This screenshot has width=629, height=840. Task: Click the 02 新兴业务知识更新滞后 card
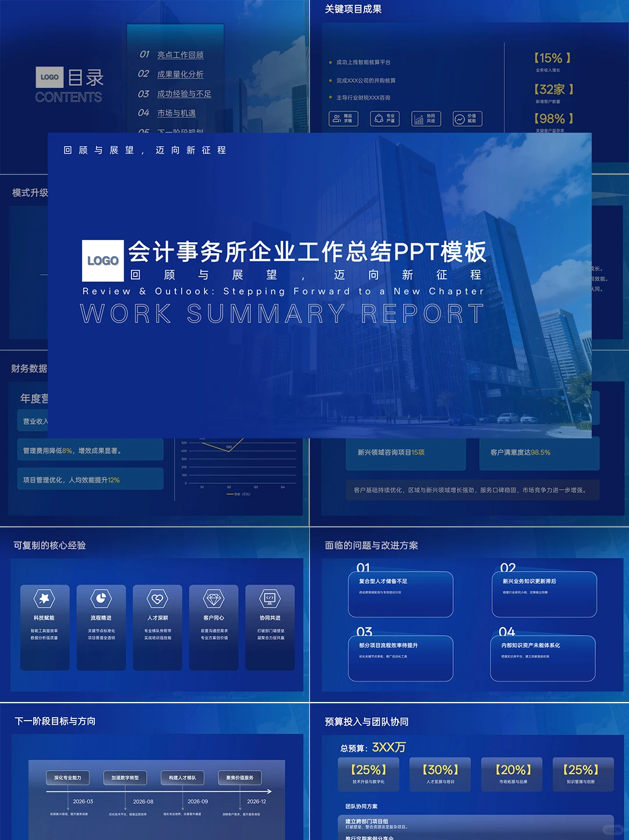pos(545,594)
